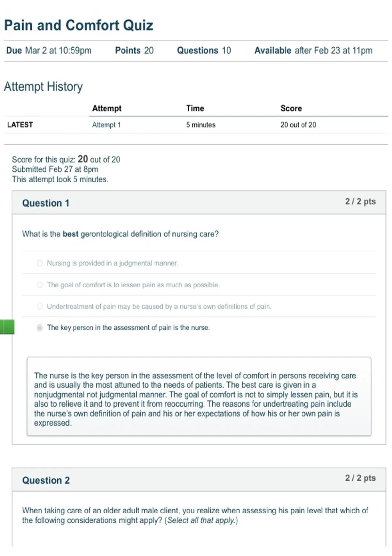
Task: Click the green correct-answer marker
Action: click(7, 327)
